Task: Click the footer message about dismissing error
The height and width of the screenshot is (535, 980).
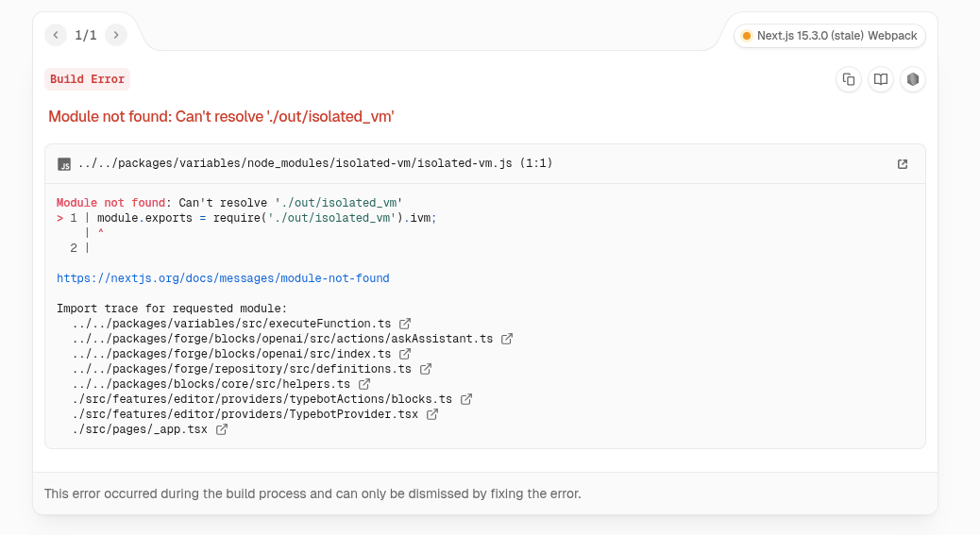Action: point(313,493)
